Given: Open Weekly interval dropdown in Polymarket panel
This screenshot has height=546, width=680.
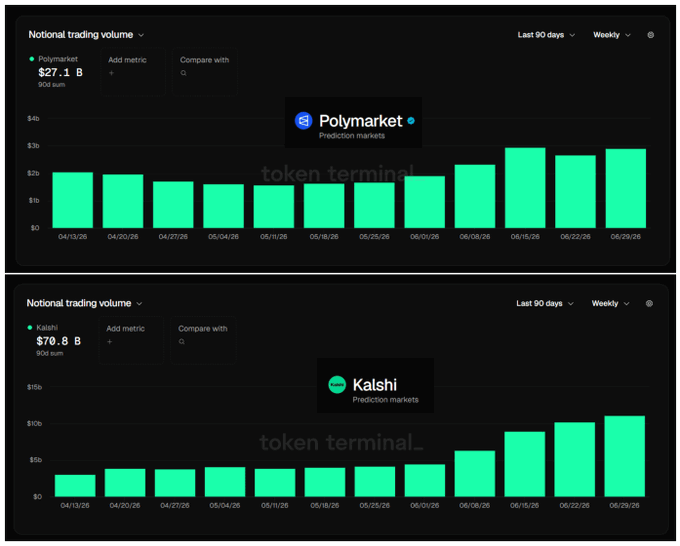Looking at the screenshot, I should click(611, 35).
